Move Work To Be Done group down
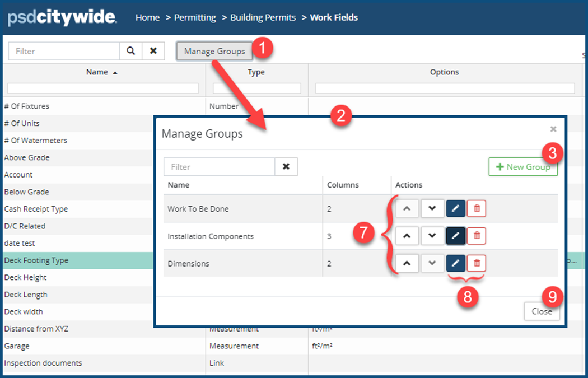The width and height of the screenshot is (588, 378). 432,209
